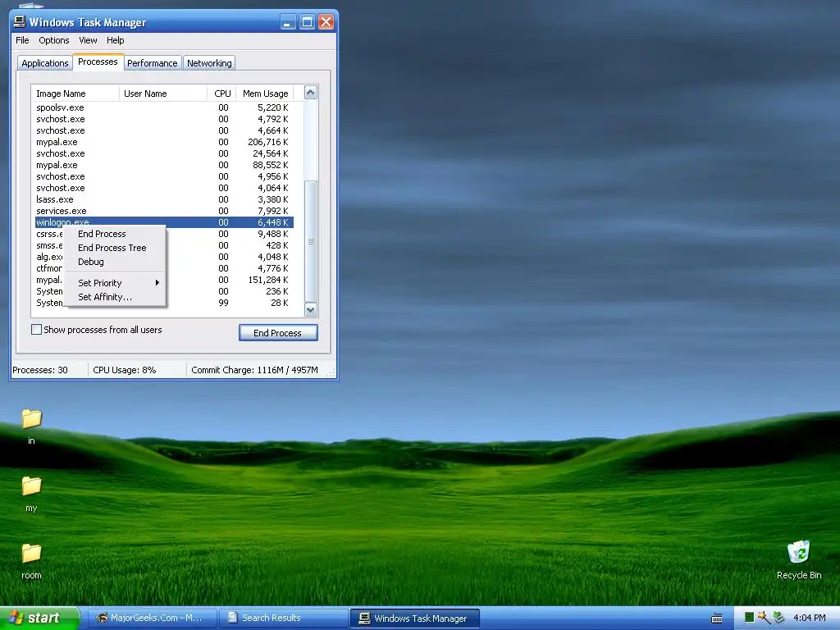Open the File menu

pyautogui.click(x=22, y=40)
